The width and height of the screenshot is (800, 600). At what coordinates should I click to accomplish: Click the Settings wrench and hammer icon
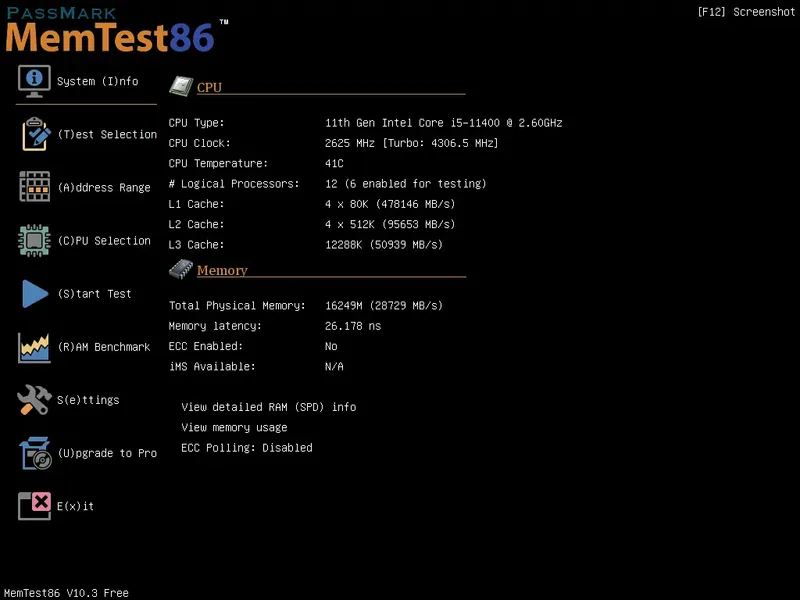tap(34, 399)
